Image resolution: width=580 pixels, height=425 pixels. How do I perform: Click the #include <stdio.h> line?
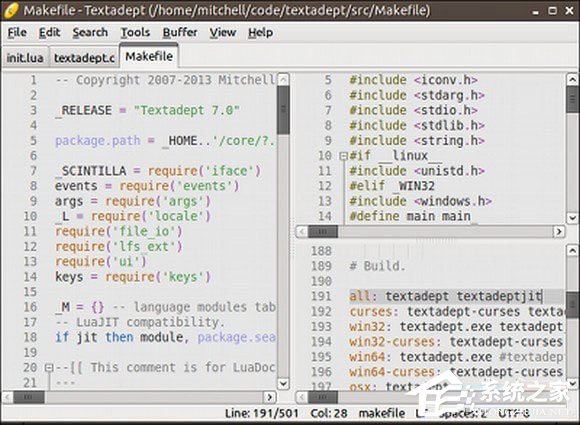pyautogui.click(x=414, y=110)
